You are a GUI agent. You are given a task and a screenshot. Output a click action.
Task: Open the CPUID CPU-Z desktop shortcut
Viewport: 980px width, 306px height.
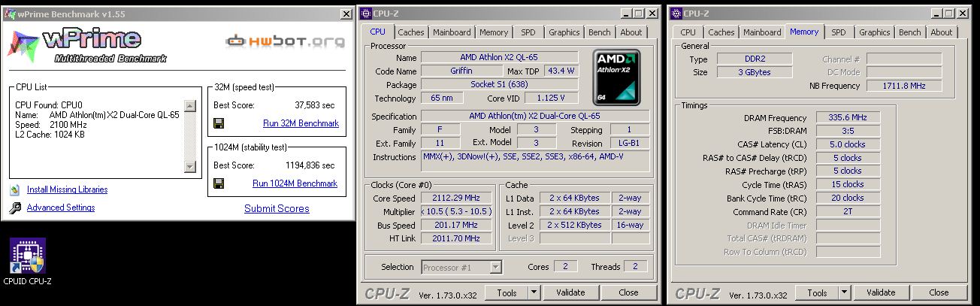click(27, 262)
